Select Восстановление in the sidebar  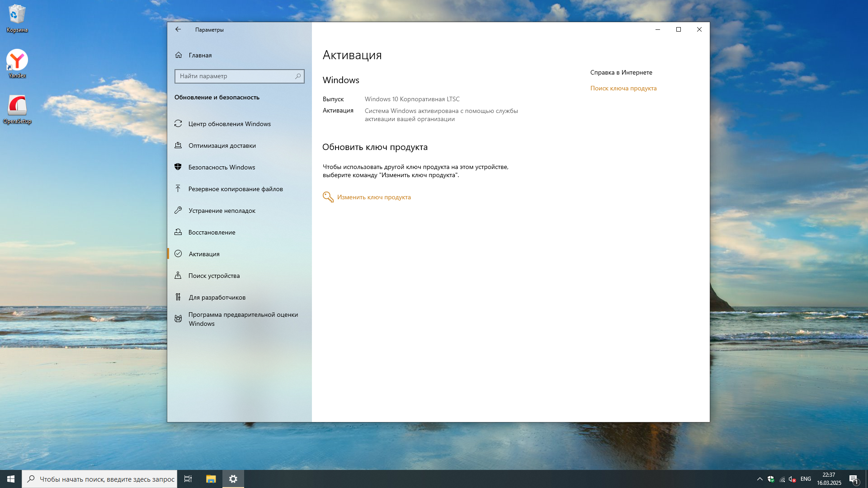(212, 232)
